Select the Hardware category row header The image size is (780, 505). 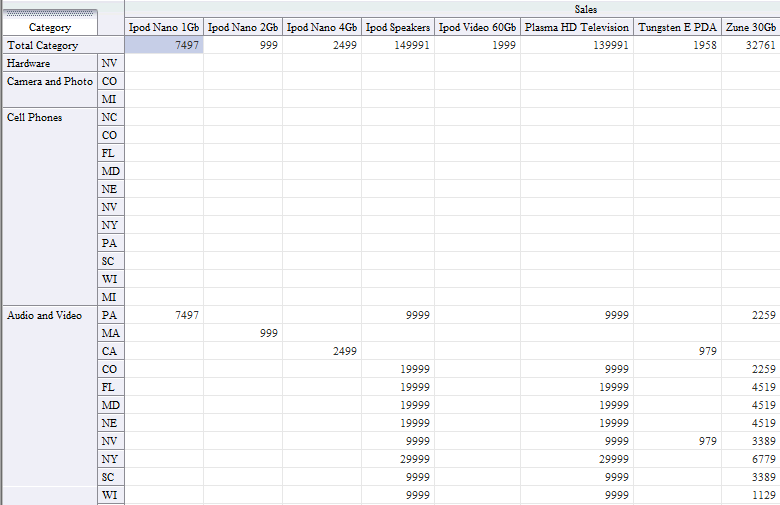(50, 63)
